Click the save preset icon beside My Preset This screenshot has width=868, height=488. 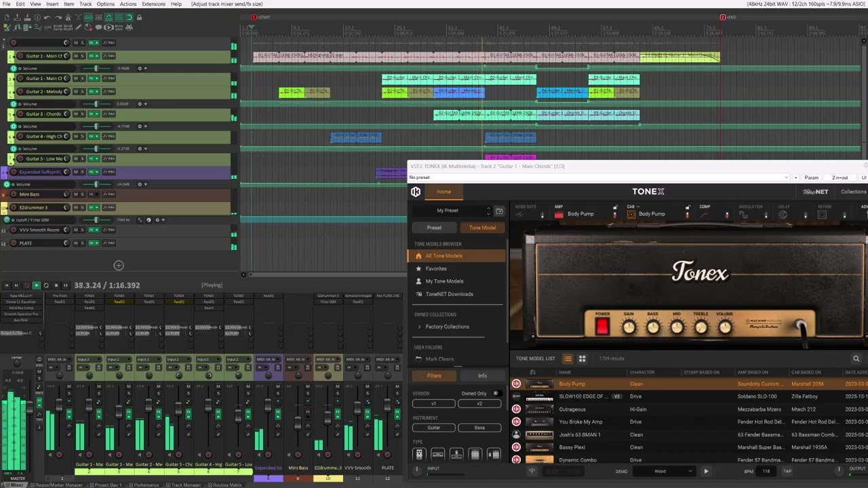point(499,211)
